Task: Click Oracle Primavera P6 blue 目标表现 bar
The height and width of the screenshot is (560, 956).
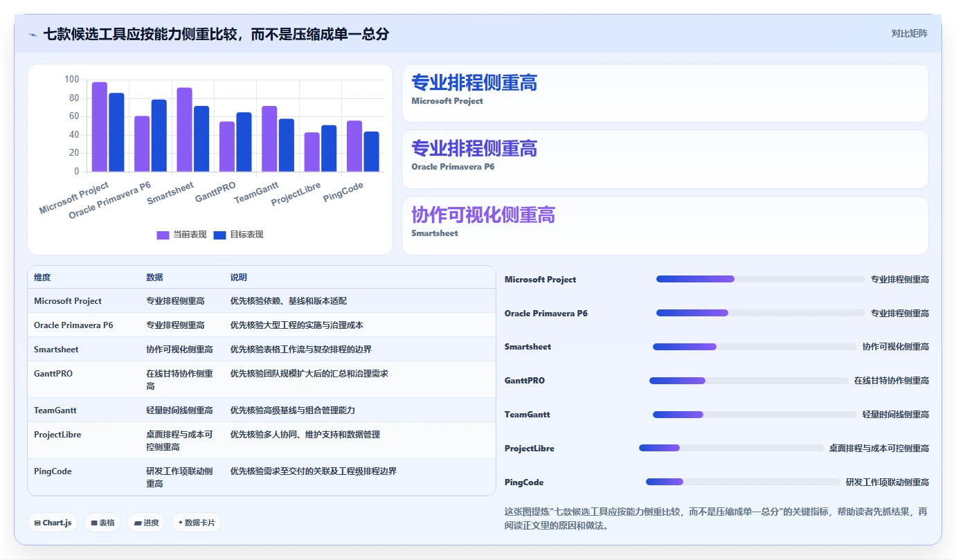Action: (159, 136)
